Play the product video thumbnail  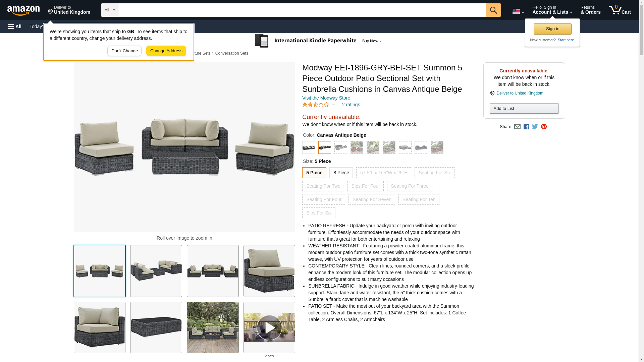(x=269, y=327)
